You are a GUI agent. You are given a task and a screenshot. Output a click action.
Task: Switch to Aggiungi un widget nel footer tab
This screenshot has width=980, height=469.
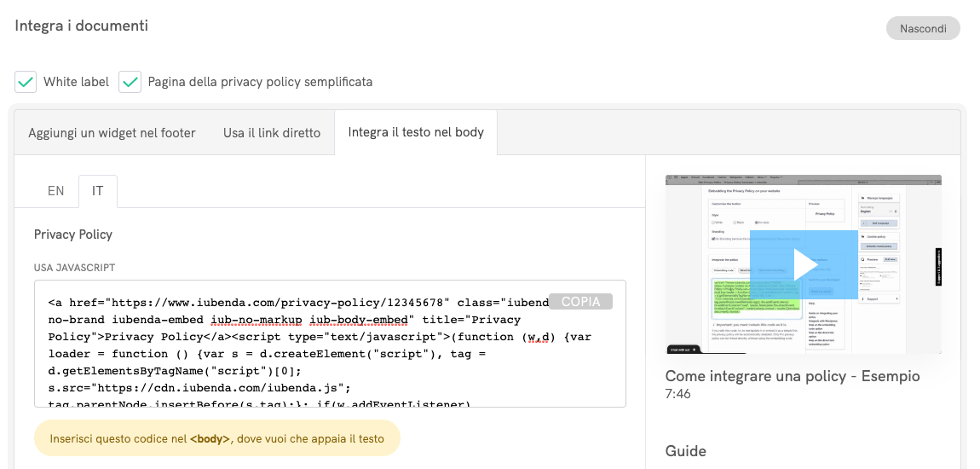(112, 133)
